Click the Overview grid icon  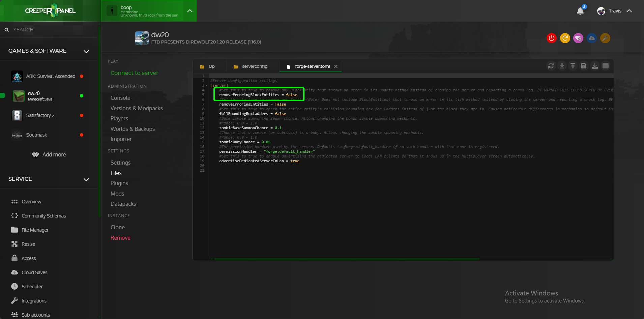(14, 202)
